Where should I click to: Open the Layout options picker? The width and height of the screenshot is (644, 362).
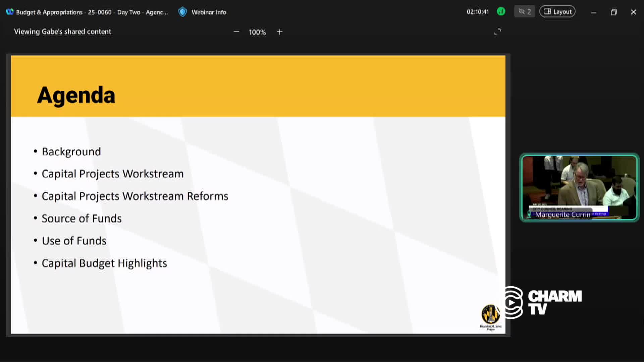click(x=557, y=11)
